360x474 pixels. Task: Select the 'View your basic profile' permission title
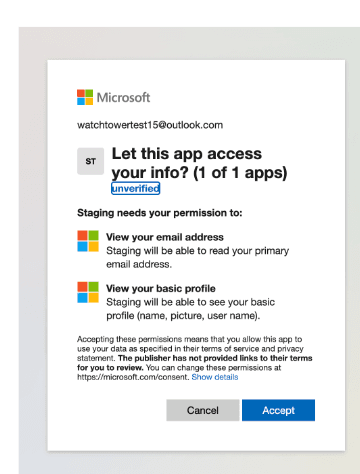pyautogui.click(x=161, y=288)
